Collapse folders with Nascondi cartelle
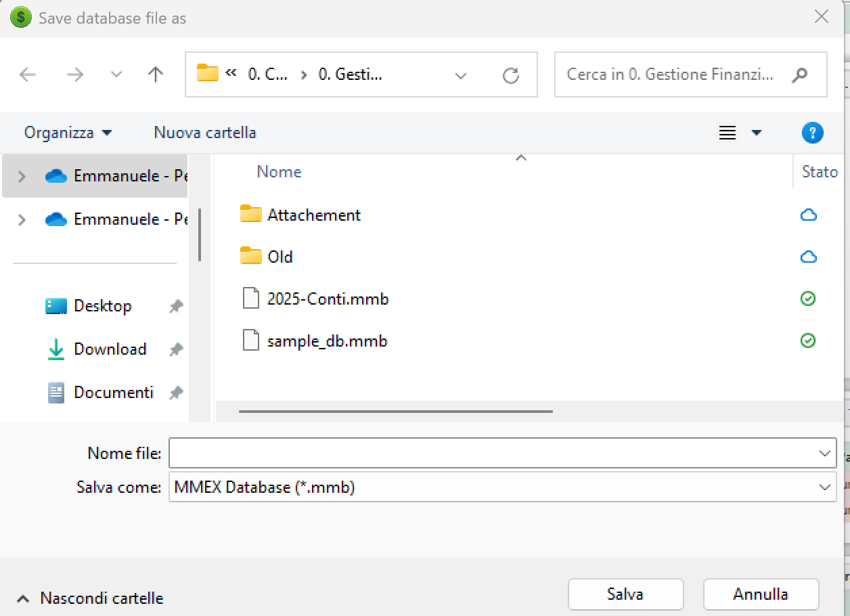The image size is (850, 616). pos(90,598)
